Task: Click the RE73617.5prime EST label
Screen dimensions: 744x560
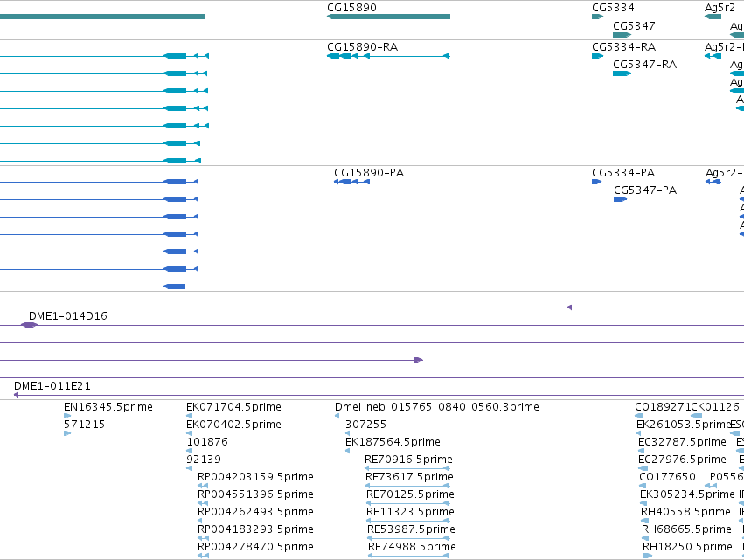Action: tap(409, 477)
